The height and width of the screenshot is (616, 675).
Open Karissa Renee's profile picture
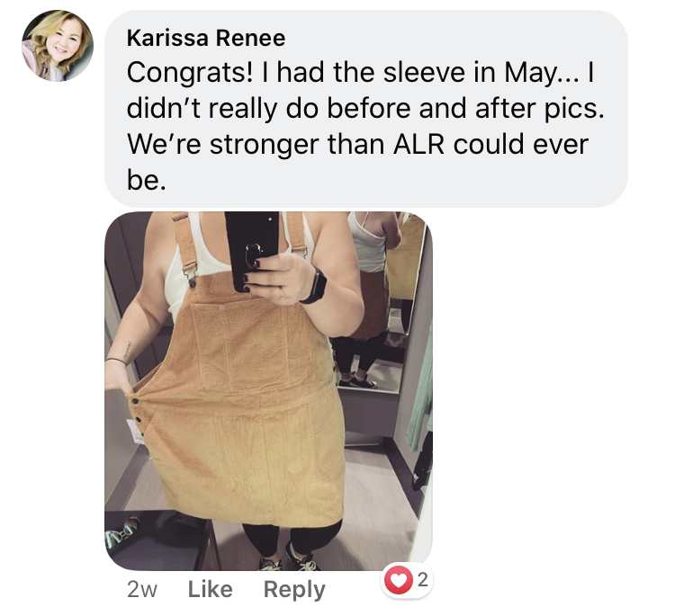coord(58,46)
